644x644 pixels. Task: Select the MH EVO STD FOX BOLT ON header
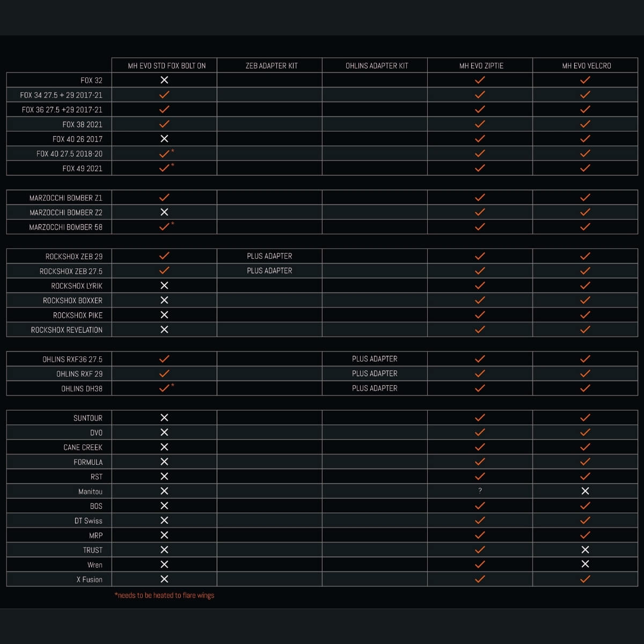click(x=166, y=65)
